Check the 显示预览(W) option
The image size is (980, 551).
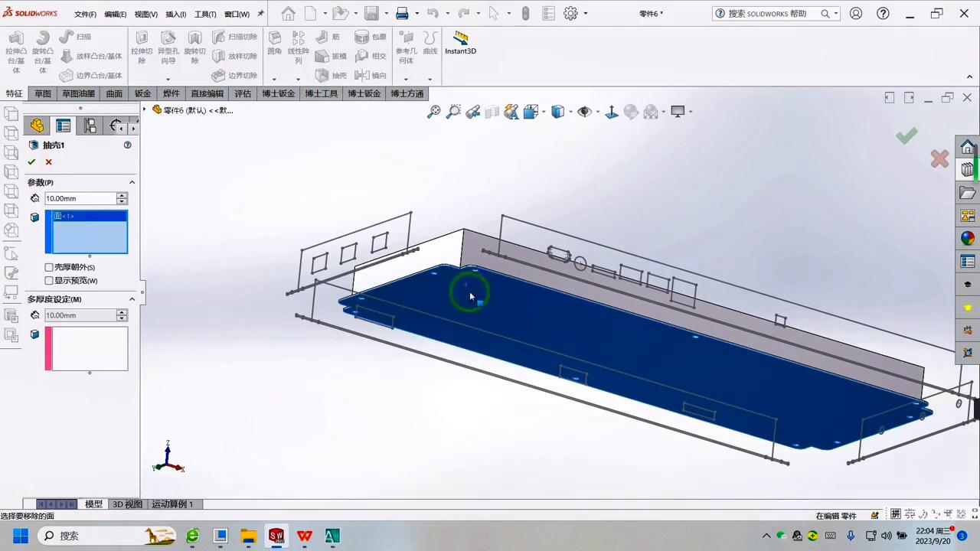[x=49, y=280]
